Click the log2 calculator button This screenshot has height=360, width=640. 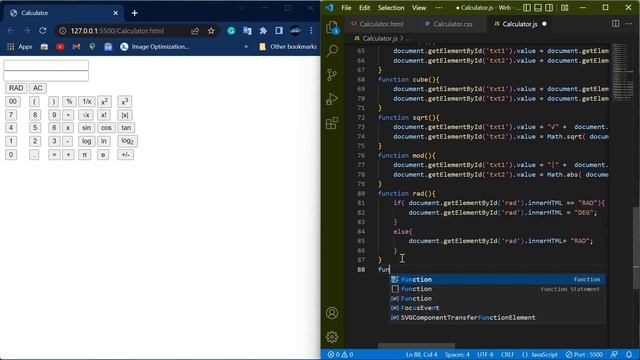(127, 141)
